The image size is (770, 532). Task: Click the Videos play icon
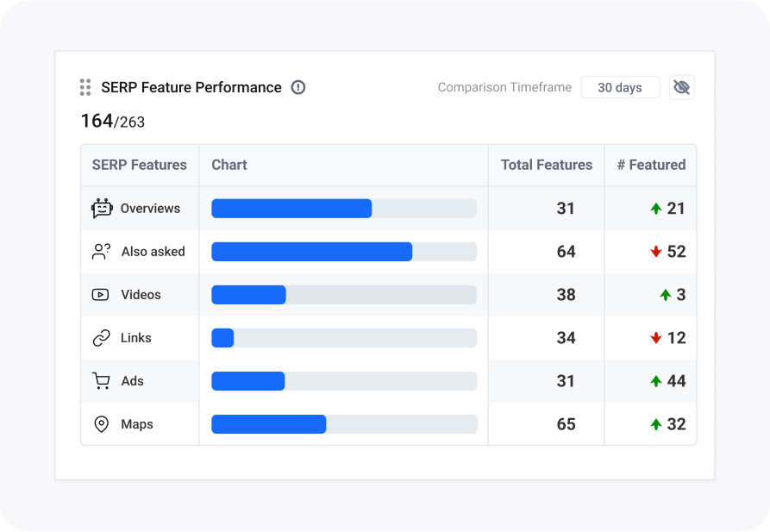click(100, 294)
